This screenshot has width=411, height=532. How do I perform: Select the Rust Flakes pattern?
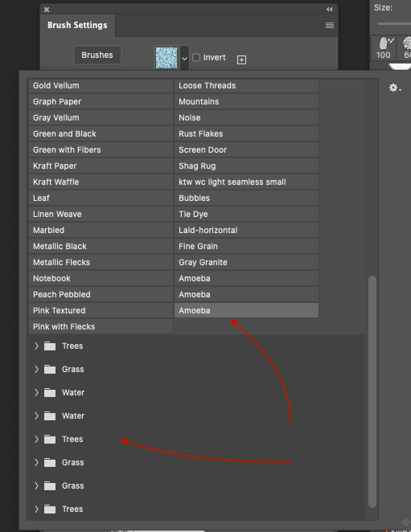tap(247, 133)
